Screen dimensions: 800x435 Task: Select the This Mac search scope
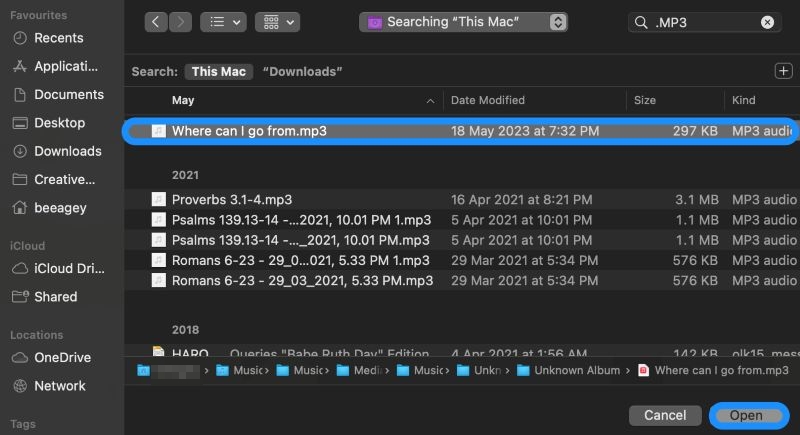click(219, 71)
